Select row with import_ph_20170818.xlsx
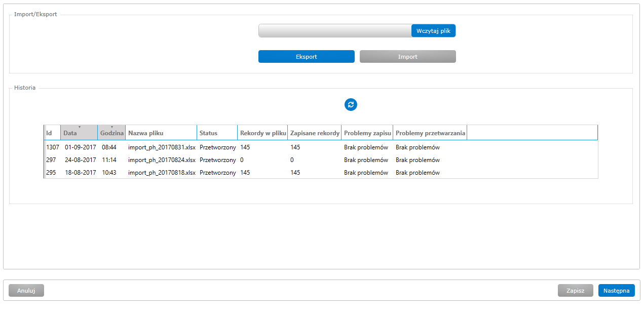The height and width of the screenshot is (318, 644). (162, 173)
